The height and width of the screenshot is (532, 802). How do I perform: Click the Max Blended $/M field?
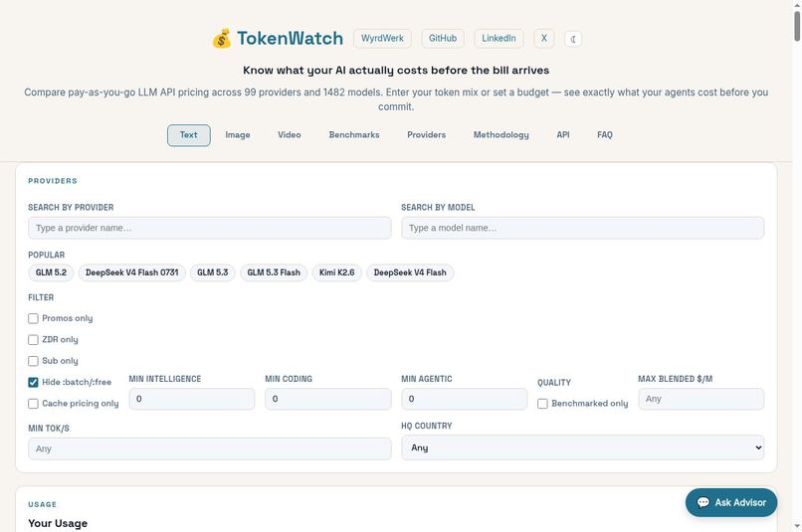tap(702, 399)
